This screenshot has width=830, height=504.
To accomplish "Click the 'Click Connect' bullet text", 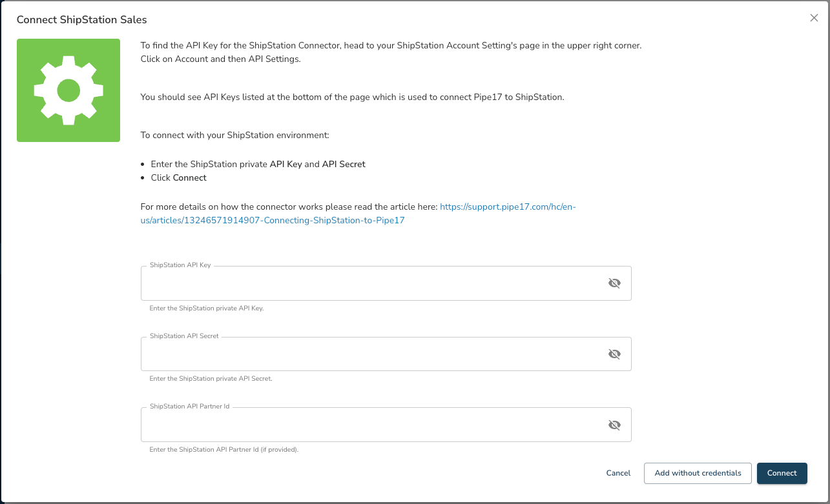I will click(x=179, y=177).
